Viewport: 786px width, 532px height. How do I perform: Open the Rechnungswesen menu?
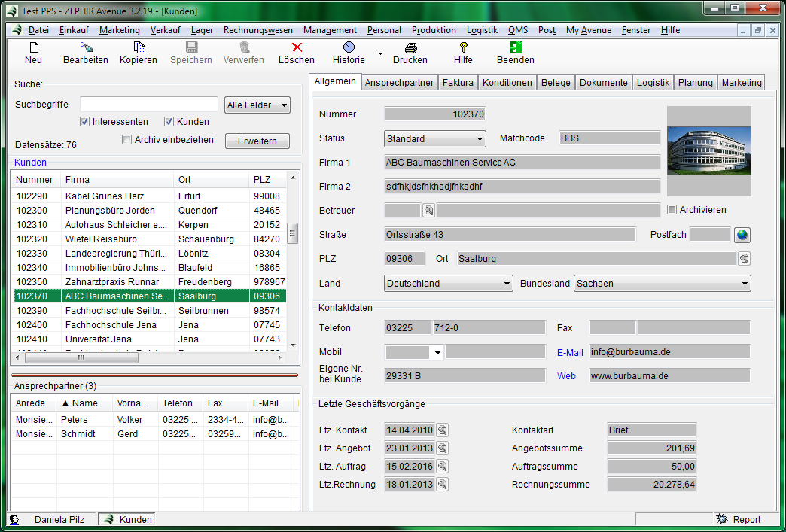(257, 30)
